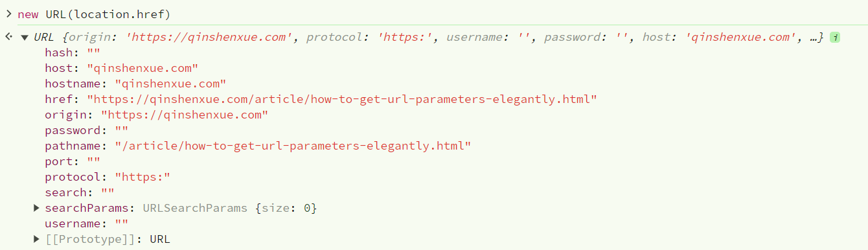868x250 pixels.
Task: Click URLSearchParams {size: 0} value
Action: 229,209
